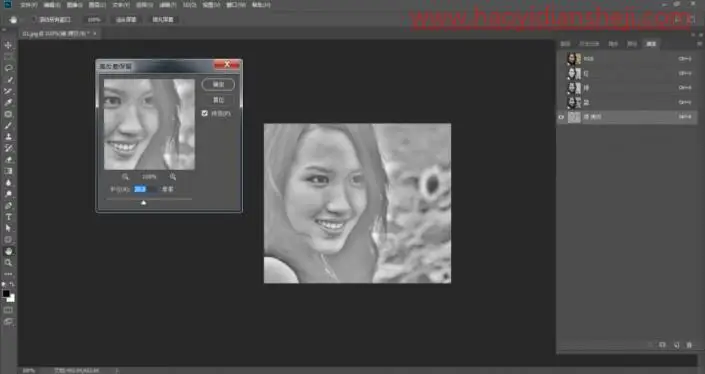Delete the current channel with trash icon
705x374 pixels.
pos(689,345)
